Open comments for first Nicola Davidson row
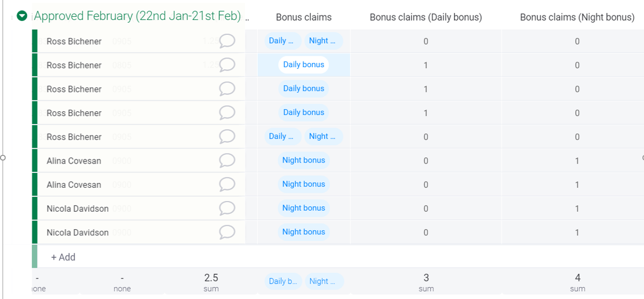 pyautogui.click(x=227, y=208)
